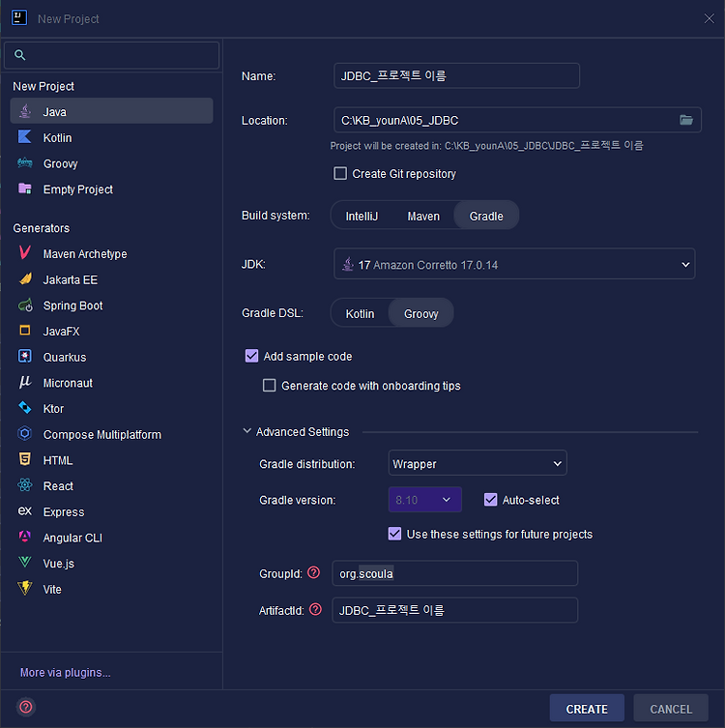Image resolution: width=725 pixels, height=728 pixels.
Task: Click the help icon next to GroupId
Action: (x=314, y=573)
